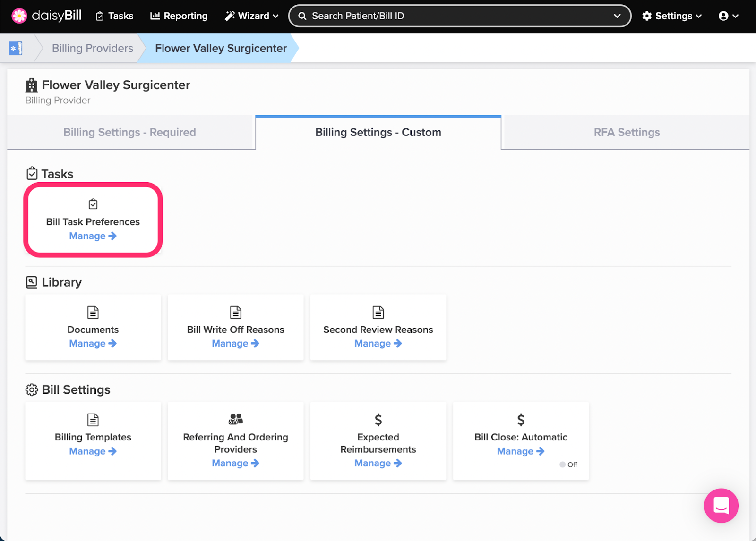Click the search magnifier icon
Screen dimensions: 756x541
[x=302, y=16]
